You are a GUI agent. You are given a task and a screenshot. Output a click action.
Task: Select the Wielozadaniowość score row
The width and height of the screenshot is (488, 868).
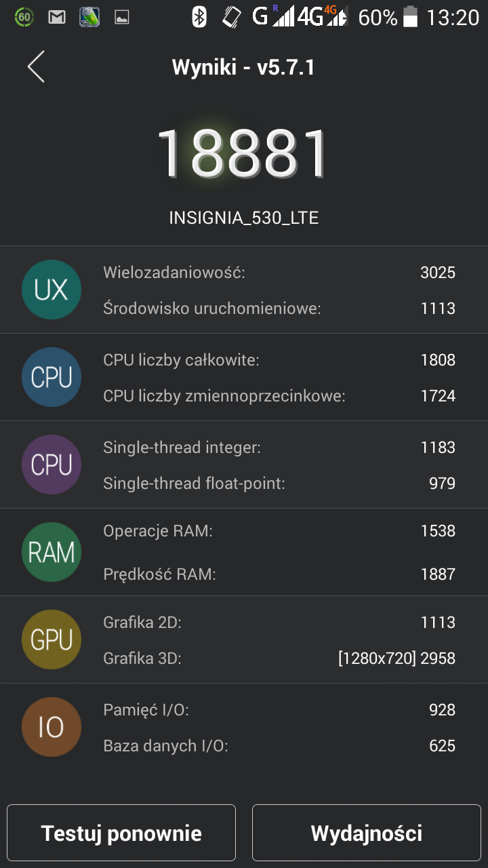pos(279,273)
